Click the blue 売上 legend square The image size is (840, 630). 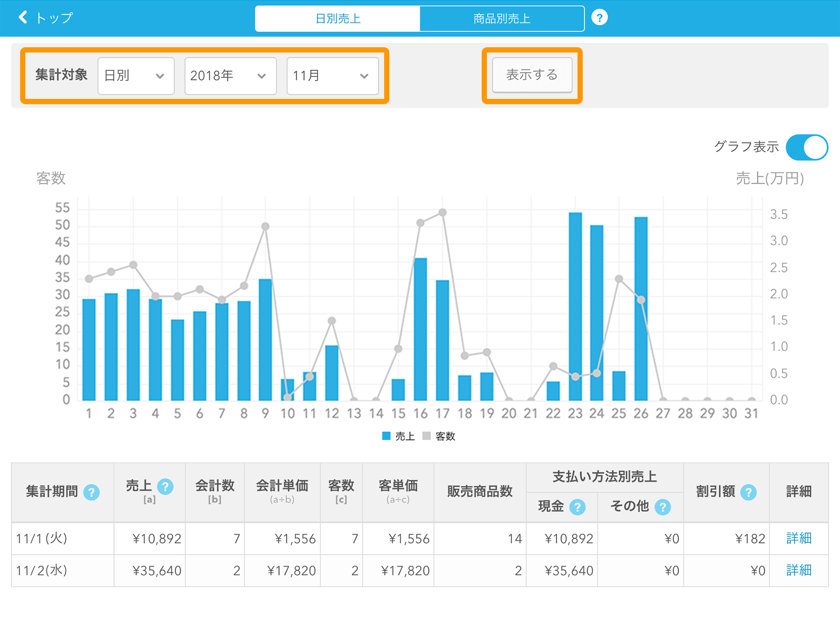pyautogui.click(x=386, y=436)
